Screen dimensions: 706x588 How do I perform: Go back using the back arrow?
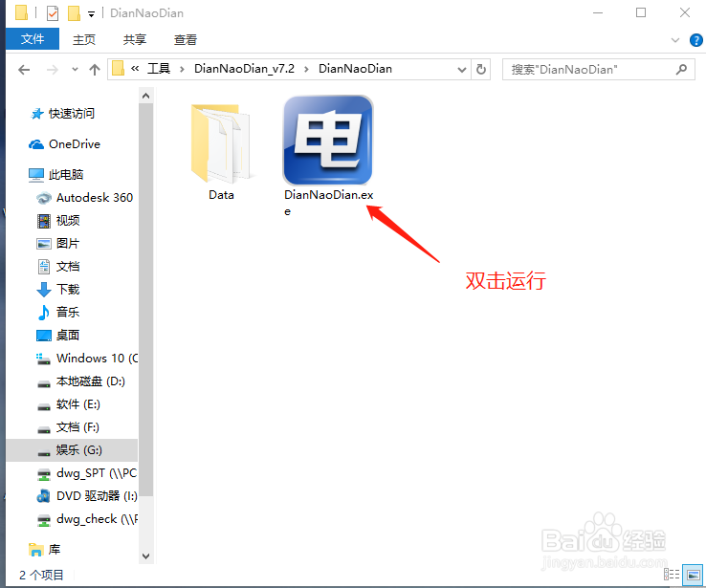(24, 70)
